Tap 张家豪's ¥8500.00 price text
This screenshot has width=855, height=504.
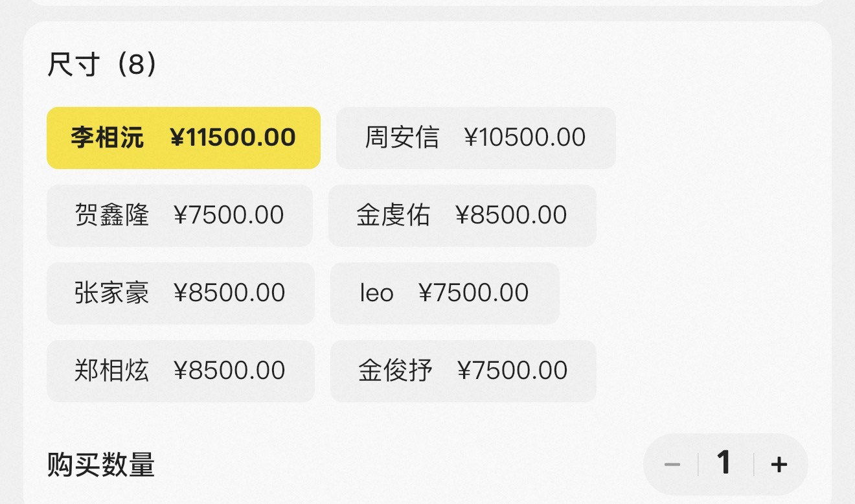coord(229,293)
